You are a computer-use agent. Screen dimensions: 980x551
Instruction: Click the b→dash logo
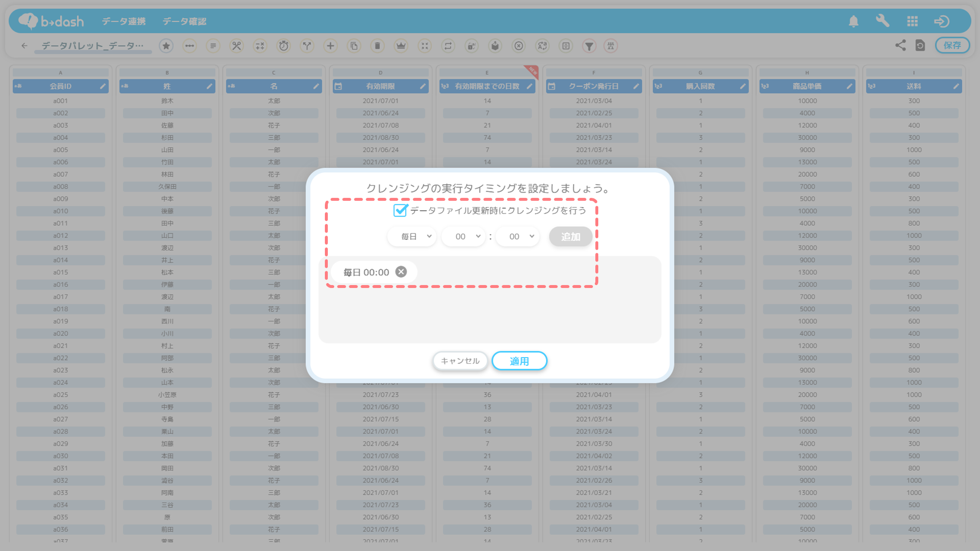coord(51,21)
